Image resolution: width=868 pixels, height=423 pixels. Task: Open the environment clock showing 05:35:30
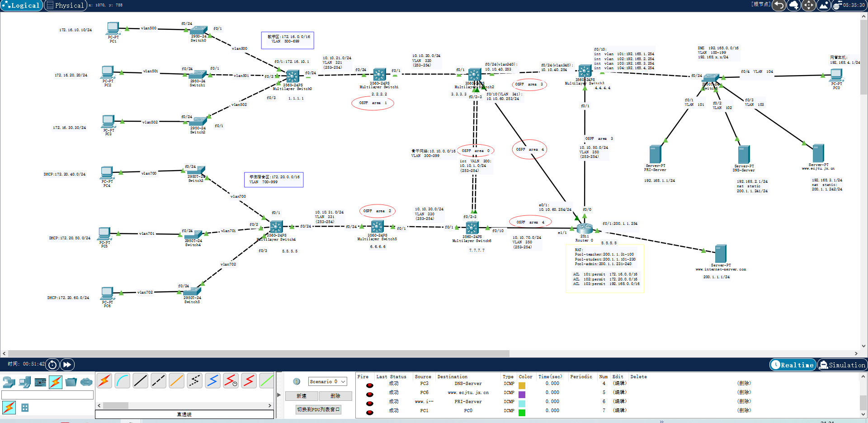[849, 5]
